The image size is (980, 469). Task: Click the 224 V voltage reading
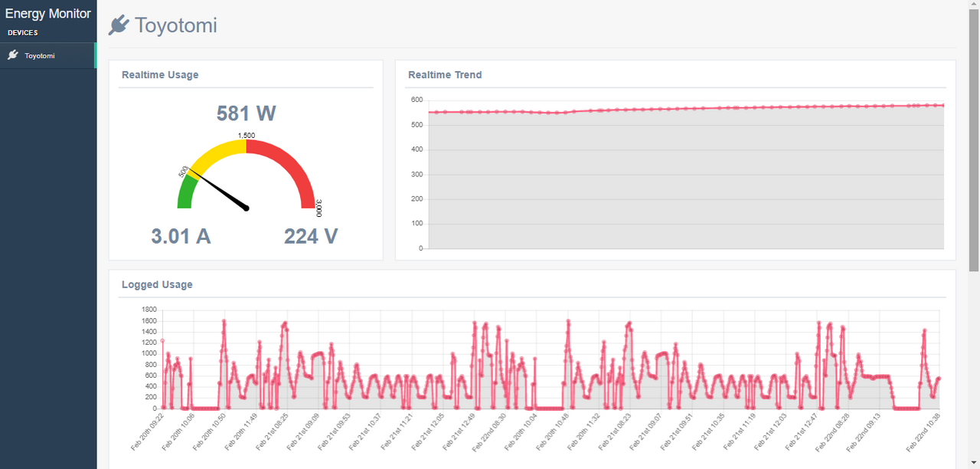pyautogui.click(x=311, y=236)
